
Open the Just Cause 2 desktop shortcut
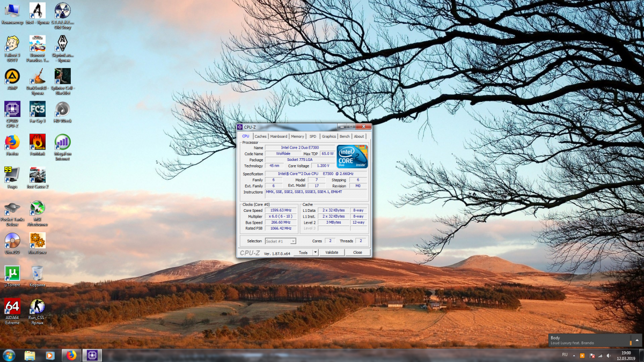38,178
